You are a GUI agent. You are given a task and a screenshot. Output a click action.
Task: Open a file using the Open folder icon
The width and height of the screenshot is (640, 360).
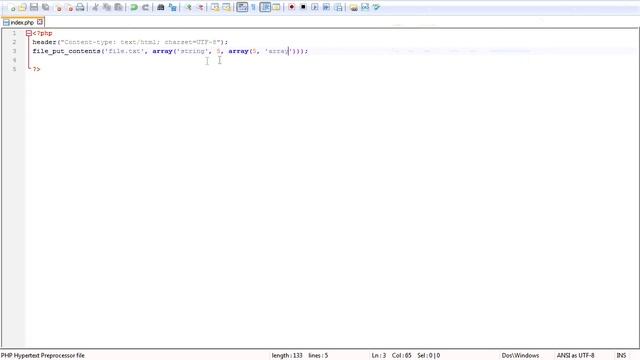coord(22,7)
